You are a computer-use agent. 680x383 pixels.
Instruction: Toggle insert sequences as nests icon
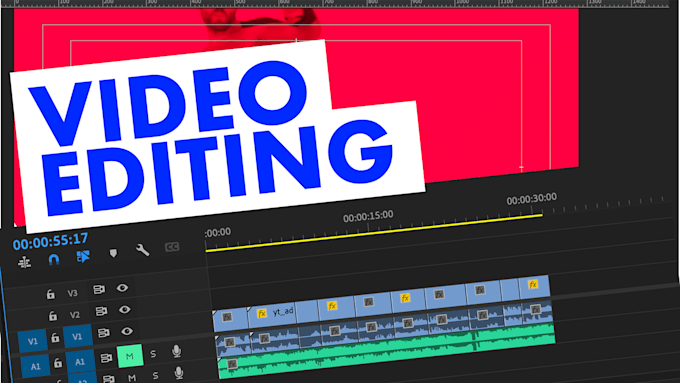point(24,262)
